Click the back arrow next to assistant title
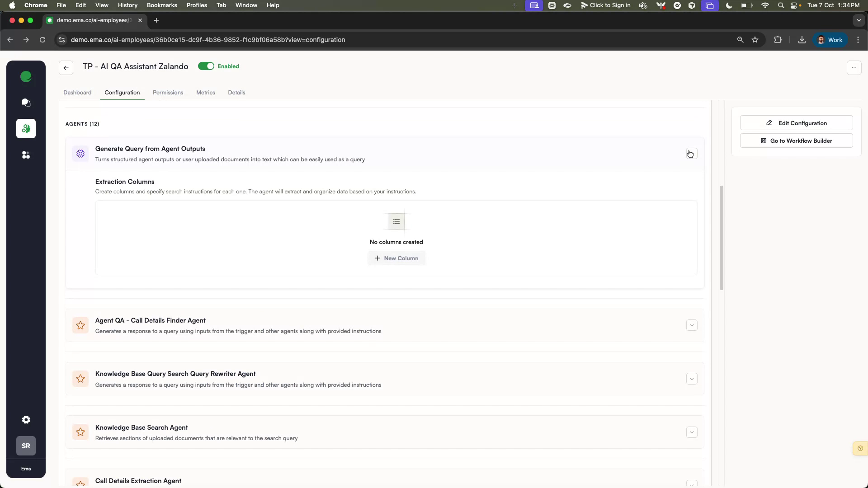This screenshot has height=488, width=868. [66, 68]
